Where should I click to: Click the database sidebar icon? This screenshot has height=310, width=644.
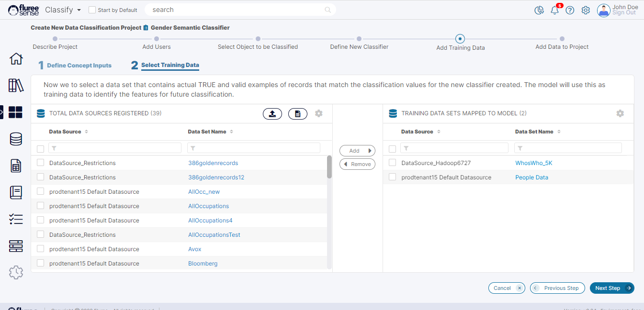point(16,139)
